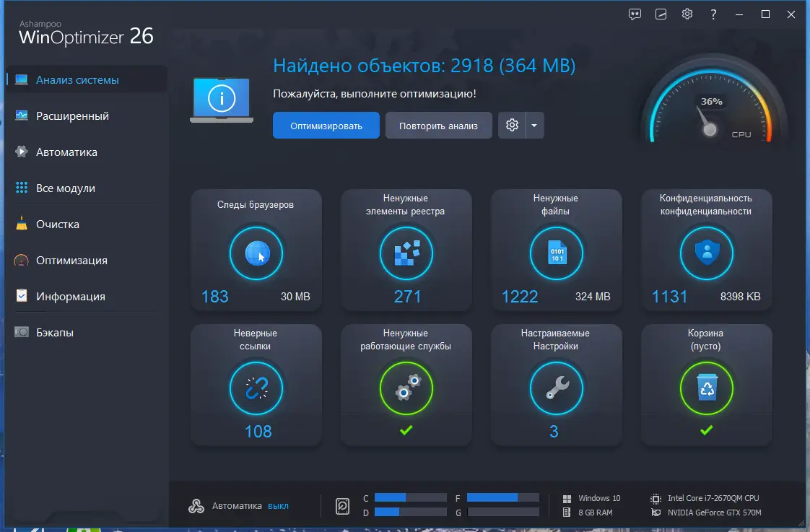Open the customizable settings wrench icon

[x=556, y=388]
